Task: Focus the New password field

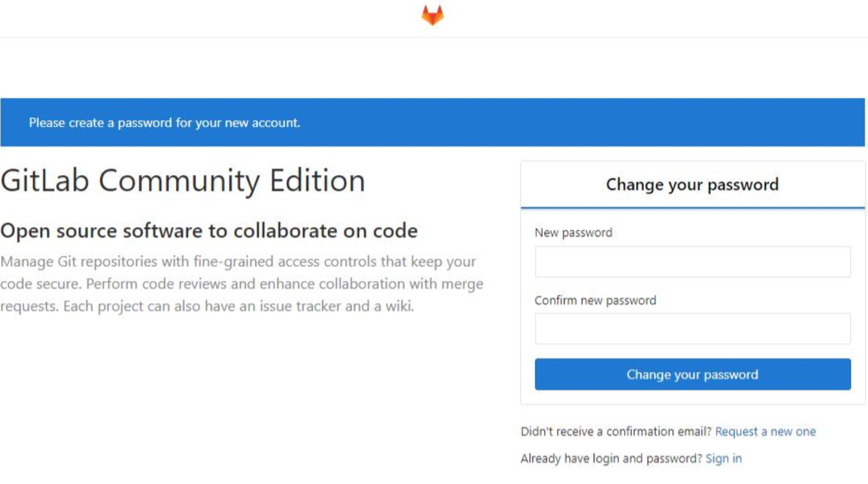Action: [692, 261]
